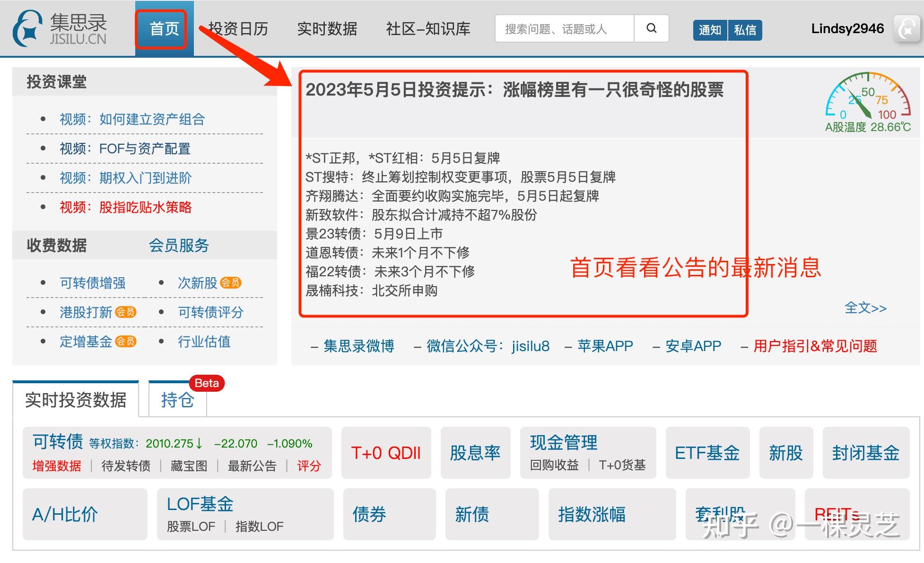Open video 期权入门到进阶
This screenshot has height=563, width=924.
click(x=125, y=178)
